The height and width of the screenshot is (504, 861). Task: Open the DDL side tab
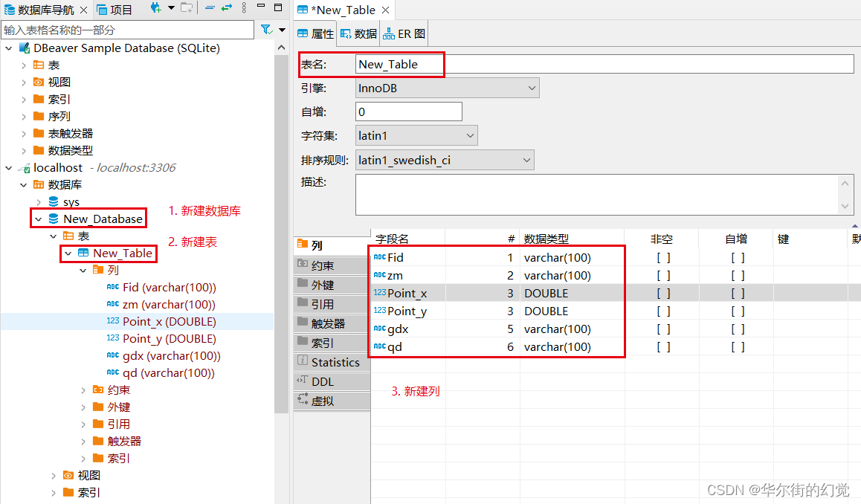point(332,381)
